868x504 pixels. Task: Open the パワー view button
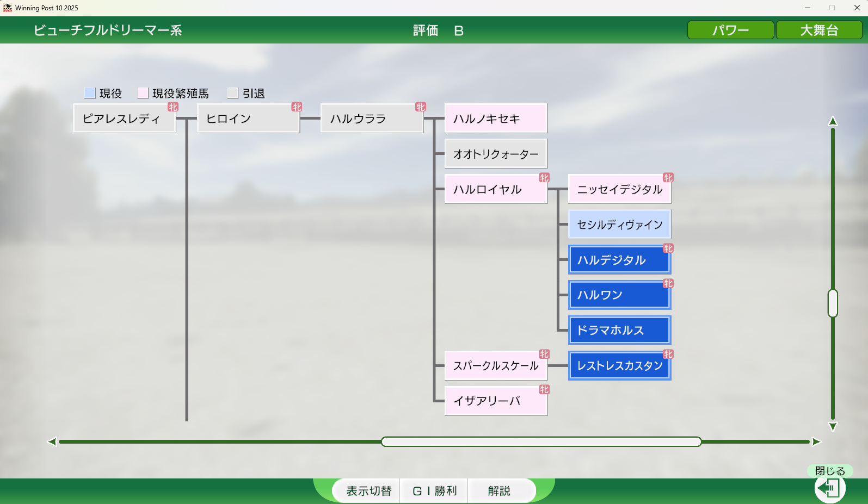point(731,30)
